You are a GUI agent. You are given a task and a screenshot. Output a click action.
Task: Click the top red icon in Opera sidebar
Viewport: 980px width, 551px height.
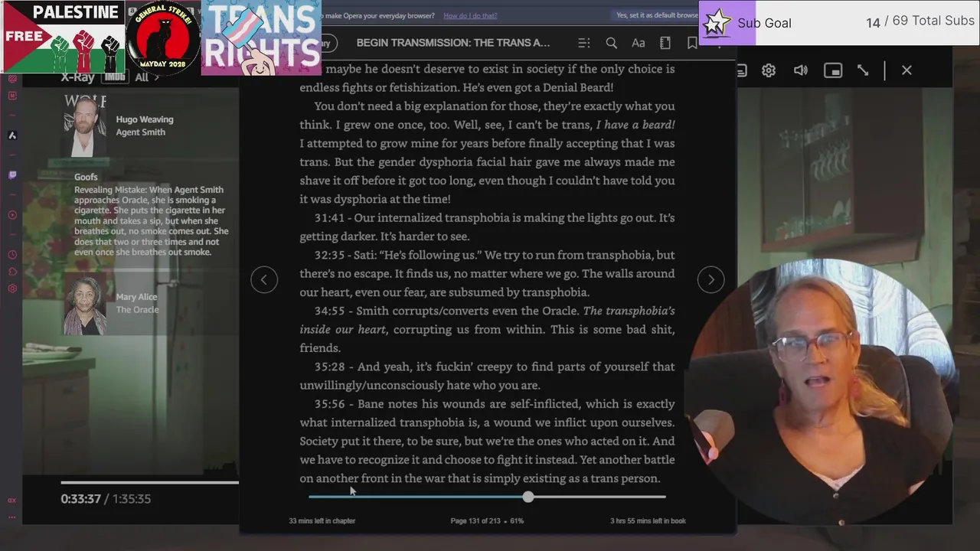[12, 79]
